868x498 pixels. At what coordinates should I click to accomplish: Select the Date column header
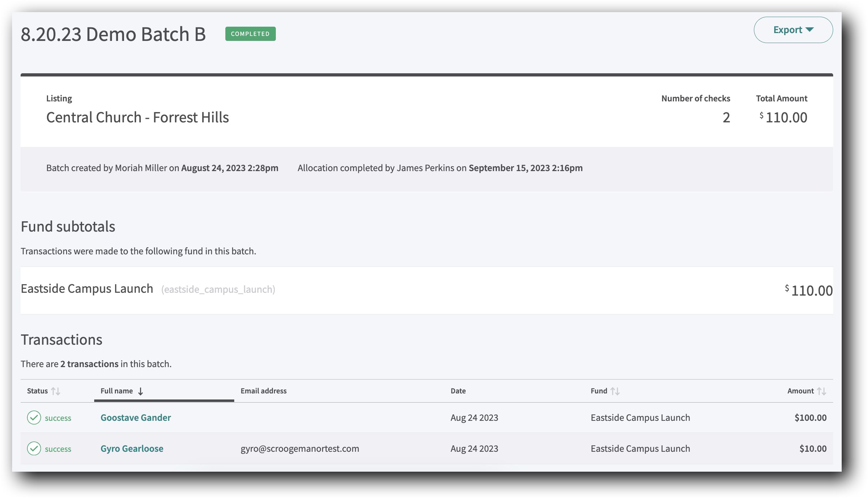point(458,391)
